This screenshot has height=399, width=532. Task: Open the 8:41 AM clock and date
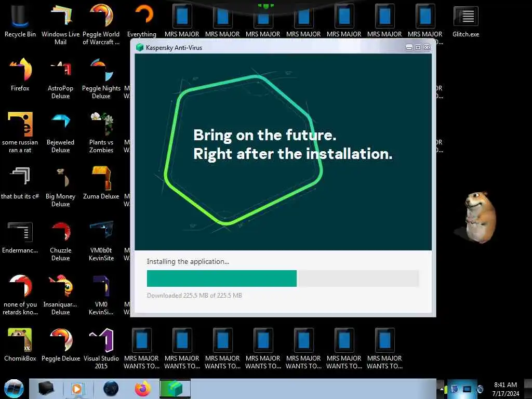coord(506,389)
